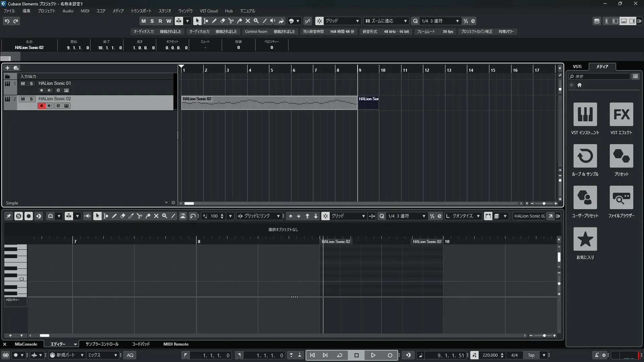Click Add Track plus icon
This screenshot has height=362, width=644.
pyautogui.click(x=7, y=68)
